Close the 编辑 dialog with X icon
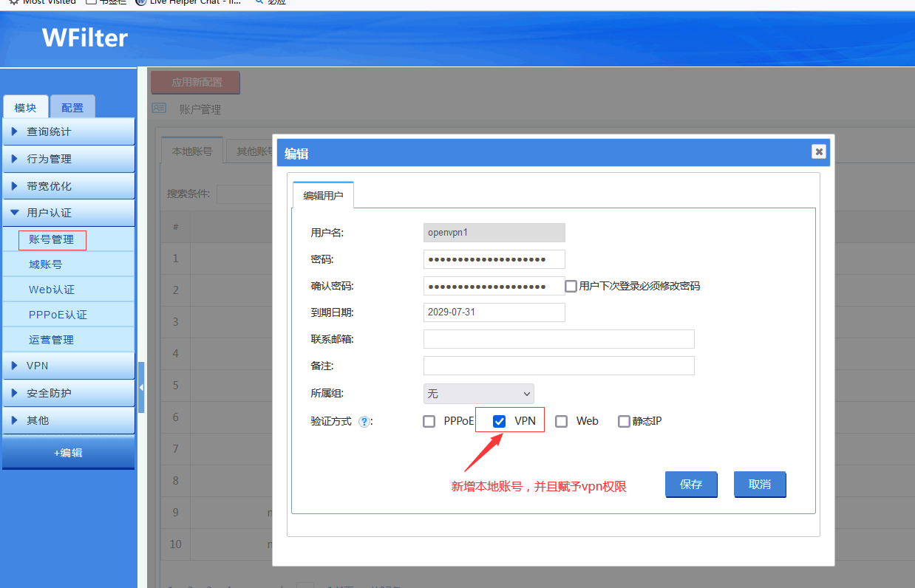The width and height of the screenshot is (915, 588). click(818, 151)
